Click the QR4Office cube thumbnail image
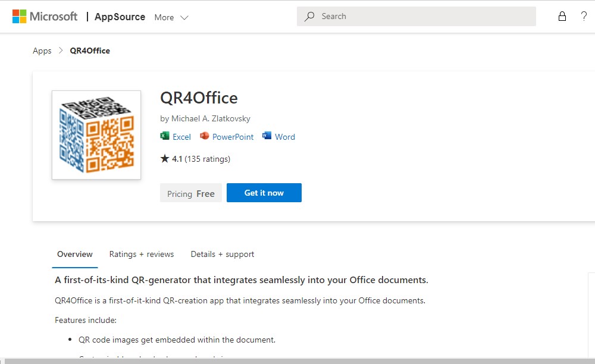 (96, 134)
